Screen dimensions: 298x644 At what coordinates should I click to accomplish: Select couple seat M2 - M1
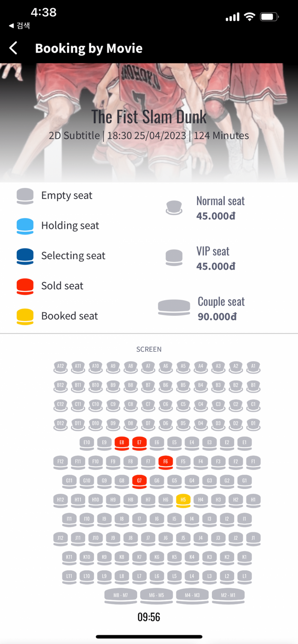(228, 596)
